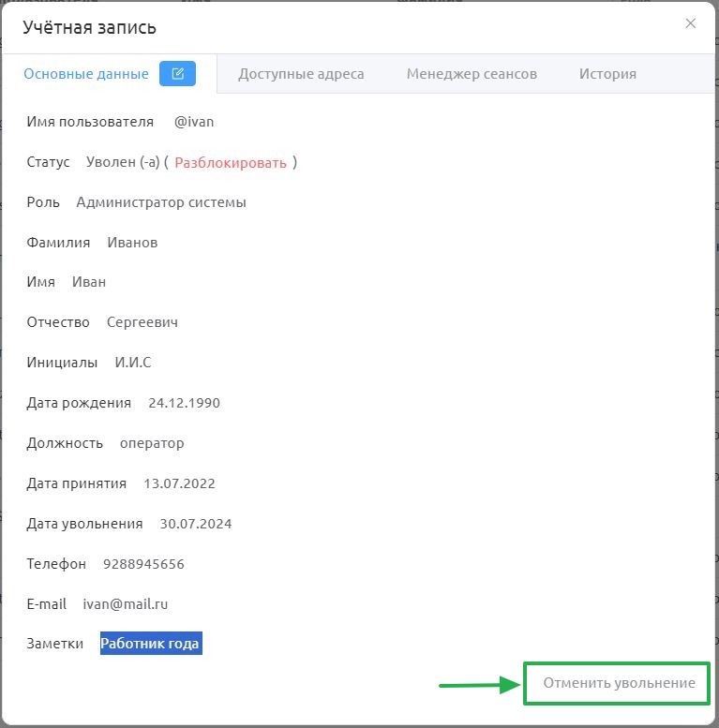This screenshot has width=719, height=728.
Task: Close the Учётная запись dialog
Action: tap(690, 23)
